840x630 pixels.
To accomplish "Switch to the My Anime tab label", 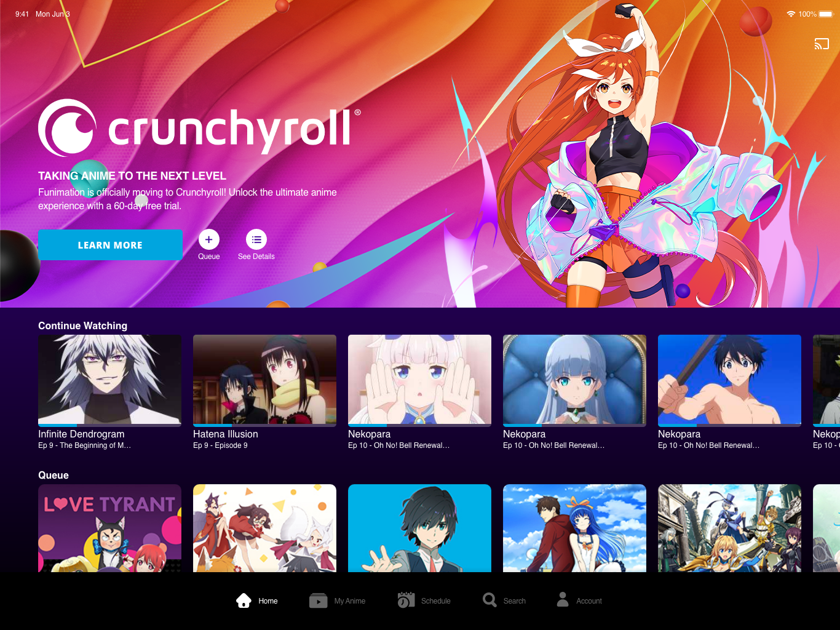I will [x=350, y=601].
